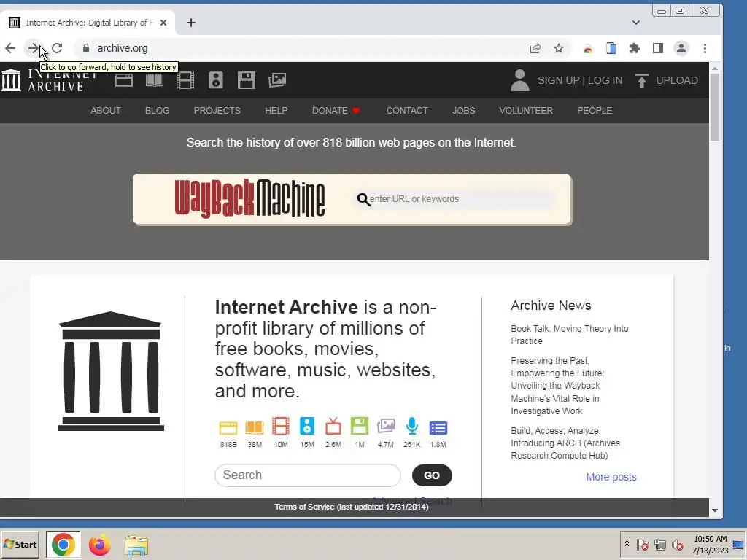Open the Chrome three-dot menu
The image size is (747, 560).
705,48
